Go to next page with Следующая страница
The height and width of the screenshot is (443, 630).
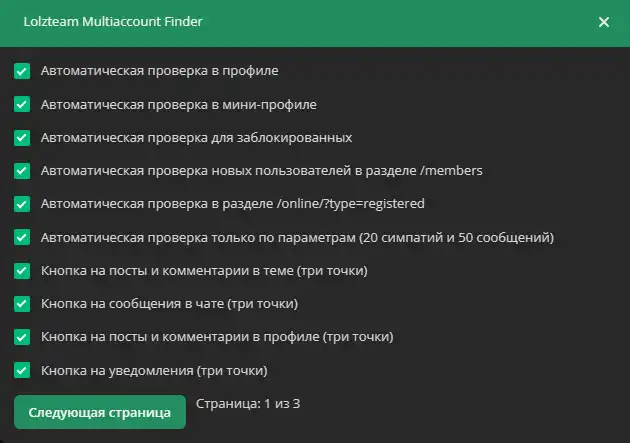pos(100,412)
